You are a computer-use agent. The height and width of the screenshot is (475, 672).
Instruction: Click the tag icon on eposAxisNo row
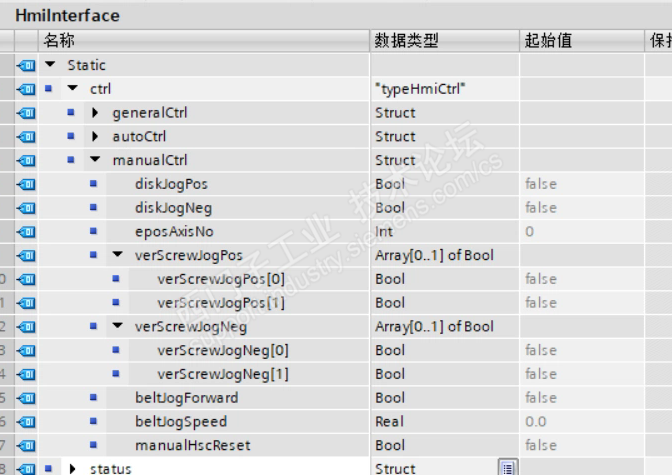pos(27,232)
